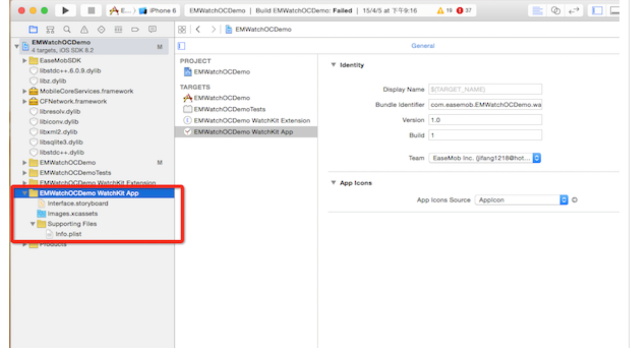Select libiconv.dylib file

[59, 122]
